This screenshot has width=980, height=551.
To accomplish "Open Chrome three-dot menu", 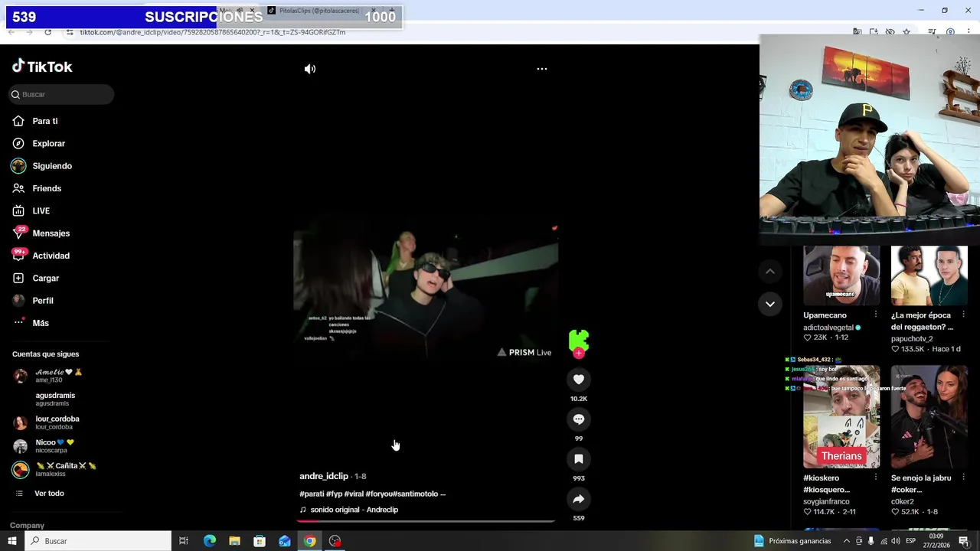I will [x=967, y=32].
